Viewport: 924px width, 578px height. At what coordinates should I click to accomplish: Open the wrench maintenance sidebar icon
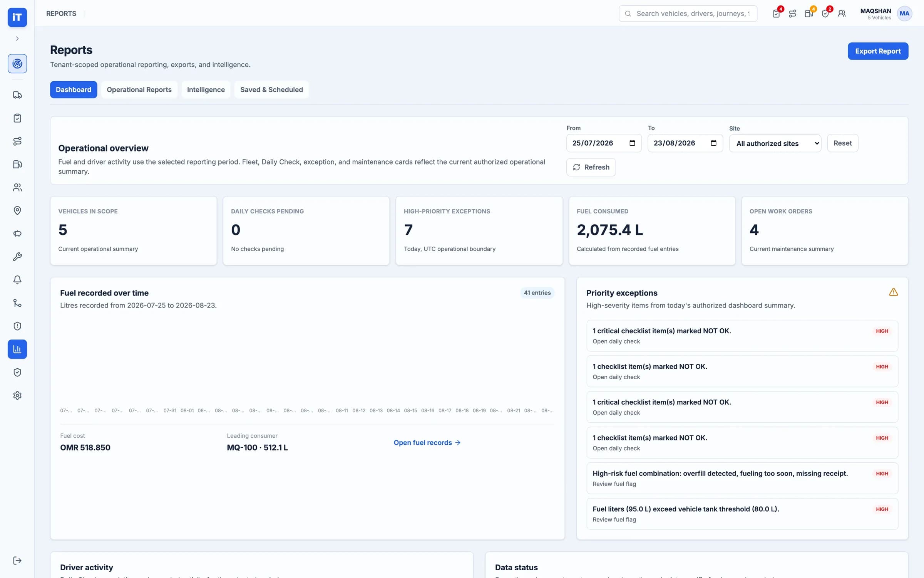tap(17, 257)
